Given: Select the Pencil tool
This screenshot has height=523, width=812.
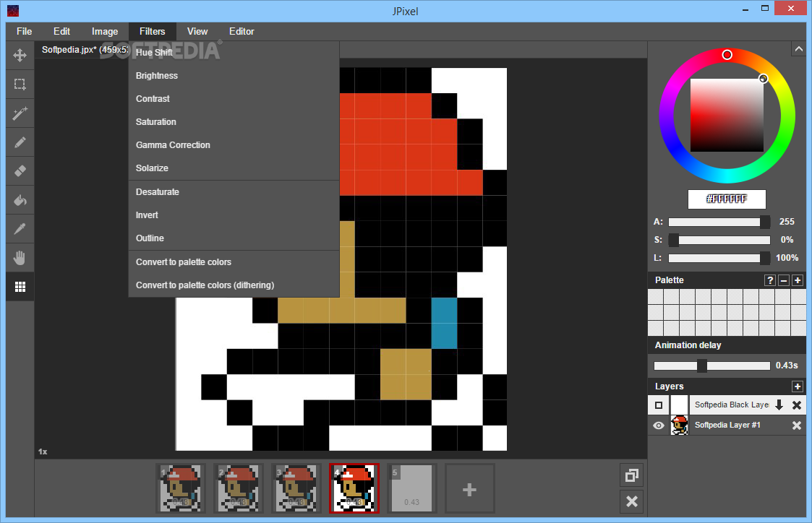Looking at the screenshot, I should point(20,142).
